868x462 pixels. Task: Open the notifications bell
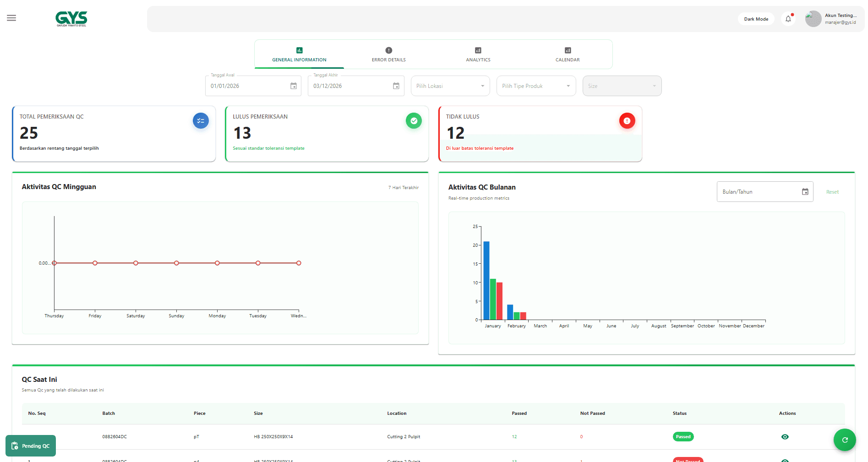[788, 19]
